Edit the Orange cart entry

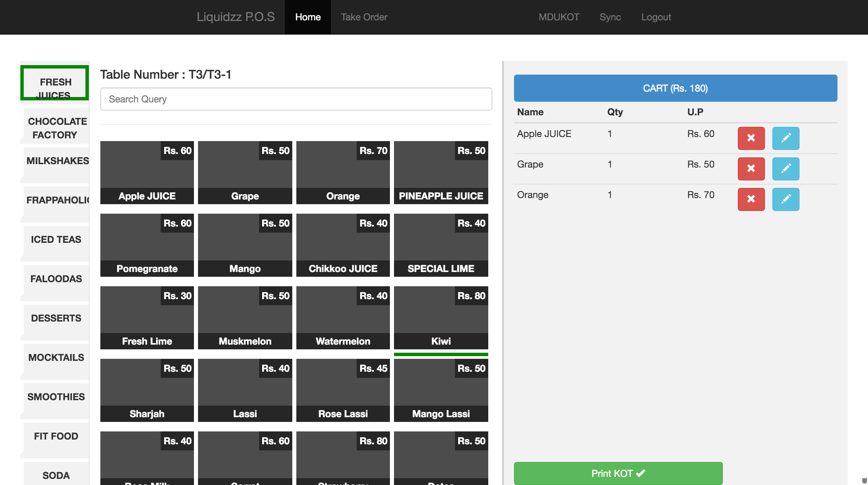[x=786, y=199]
